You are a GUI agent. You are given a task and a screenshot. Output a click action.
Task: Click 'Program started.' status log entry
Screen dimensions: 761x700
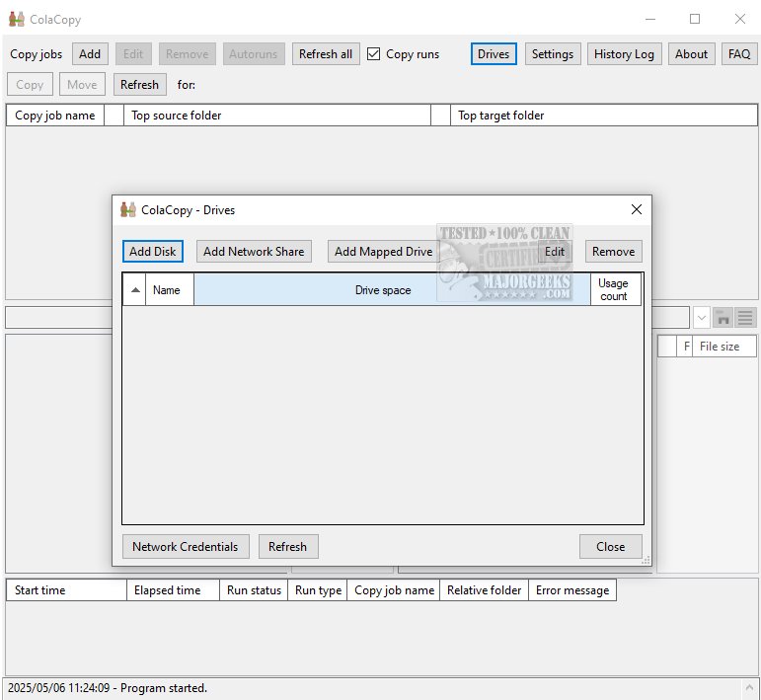[x=108, y=688]
